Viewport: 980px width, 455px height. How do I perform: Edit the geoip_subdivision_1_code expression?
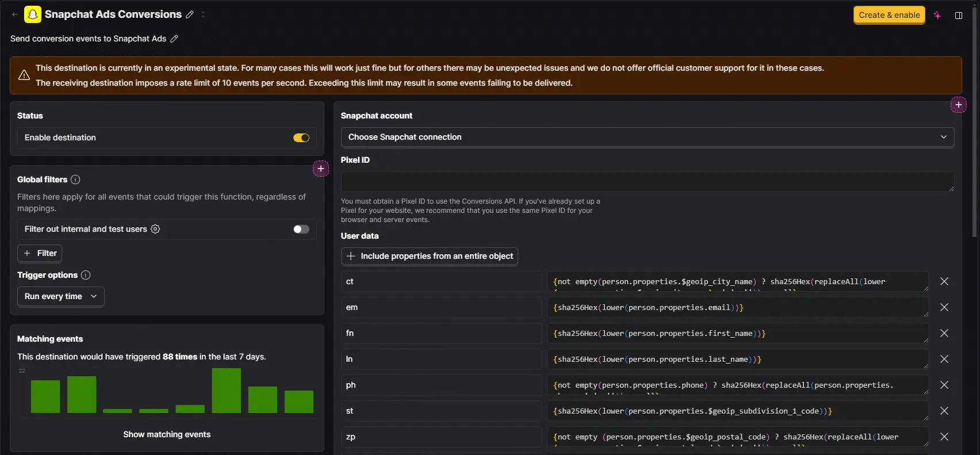738,411
